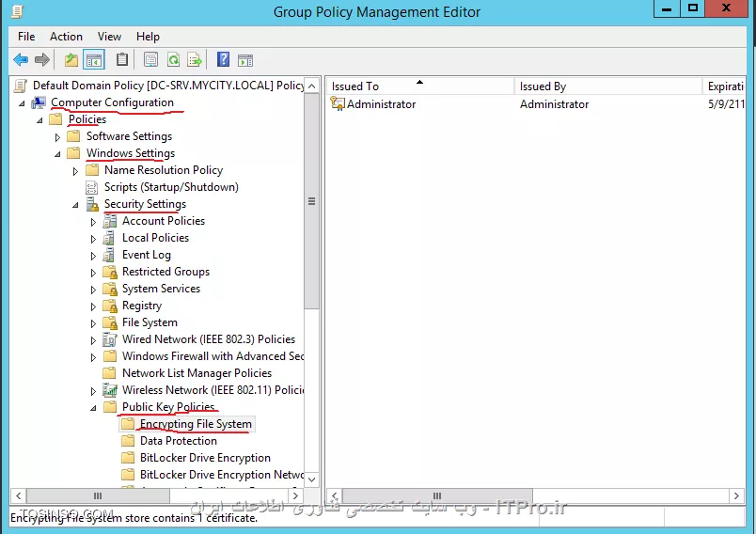Screen dimensions: 756x534
Task: Toggle Show/Hide Action Pane toolbar icon
Action: pos(245,60)
